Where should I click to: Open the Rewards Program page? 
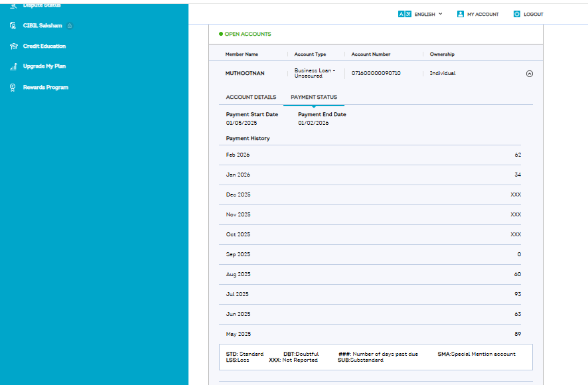45,88
